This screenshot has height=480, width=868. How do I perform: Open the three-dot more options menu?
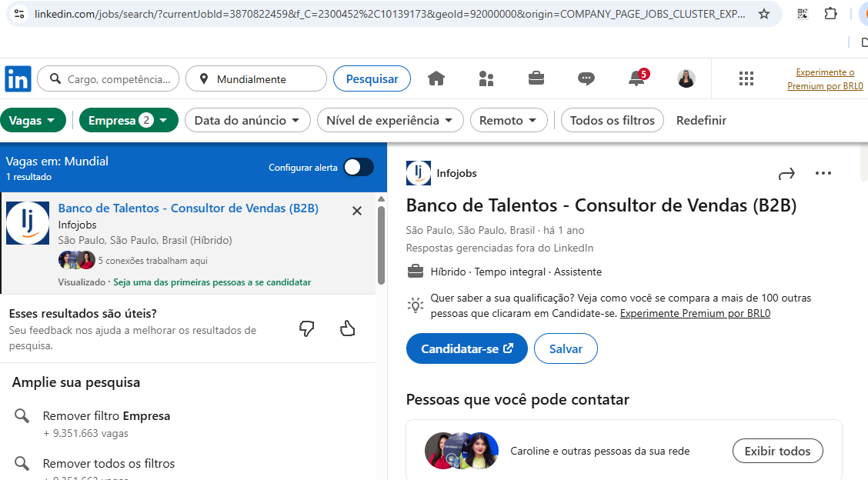823,174
